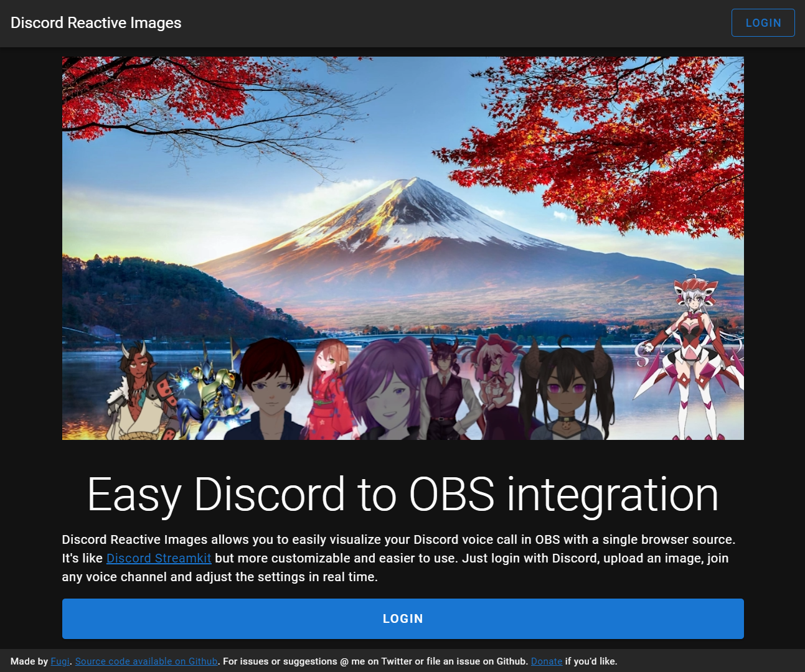
Task: Click the horned man in purple vest
Action: tap(445, 389)
